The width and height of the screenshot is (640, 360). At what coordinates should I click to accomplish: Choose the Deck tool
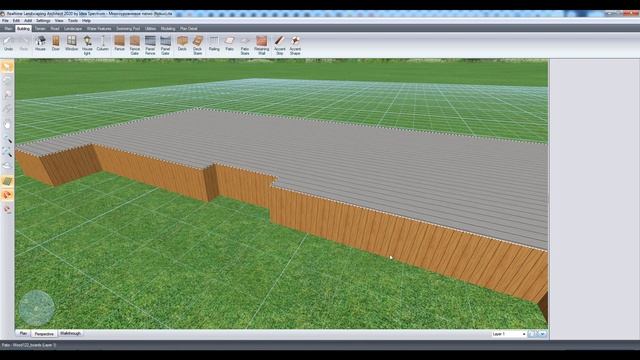pos(182,44)
